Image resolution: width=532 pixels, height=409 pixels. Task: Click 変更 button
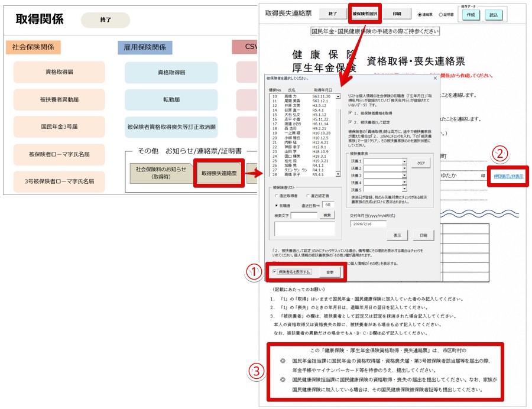coord(330,272)
